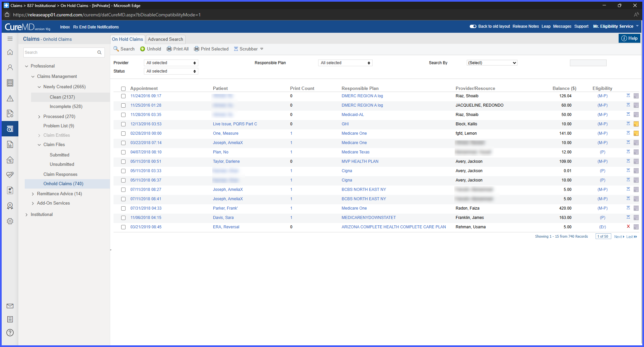Viewport: 644px width, 347px height.
Task: Click the home icon in left sidebar
Action: pyautogui.click(x=10, y=52)
